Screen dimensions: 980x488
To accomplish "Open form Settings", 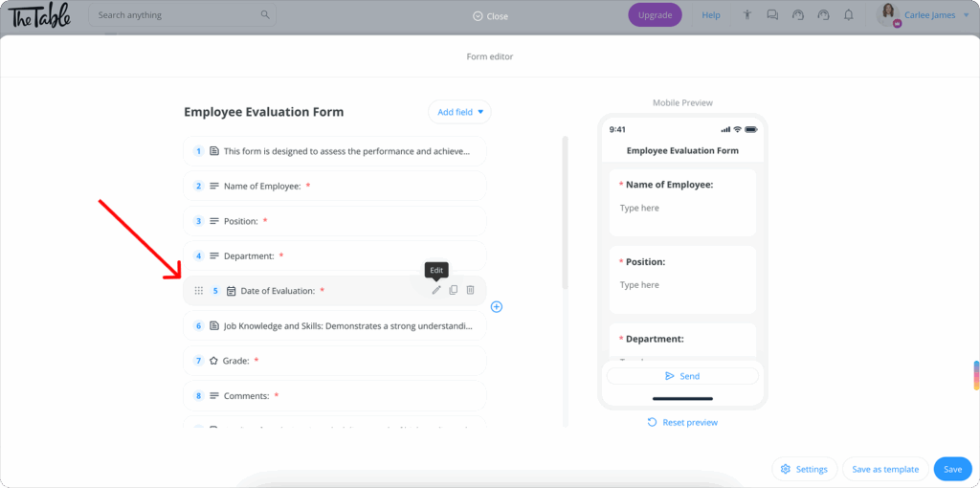I will (804, 469).
